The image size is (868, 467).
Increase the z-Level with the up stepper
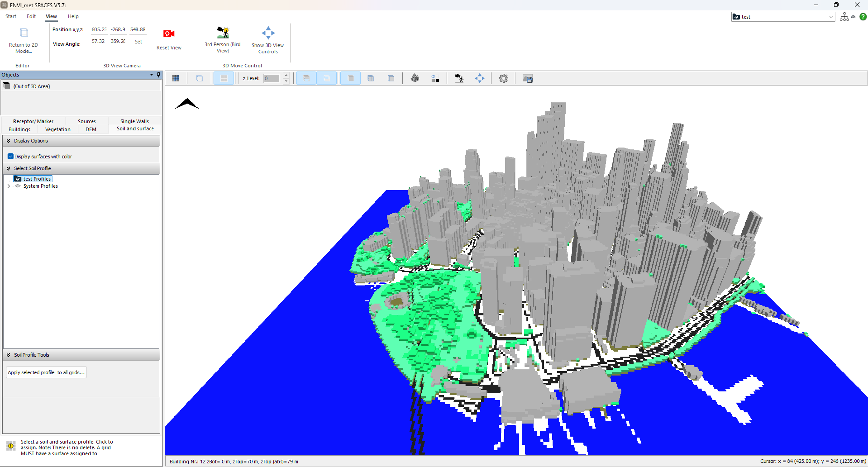coord(286,76)
